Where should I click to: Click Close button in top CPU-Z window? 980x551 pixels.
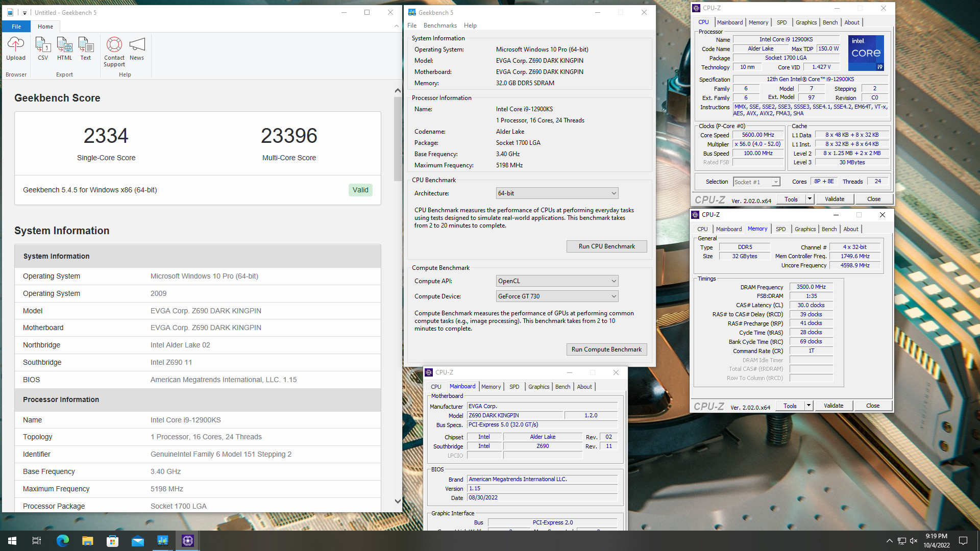click(x=874, y=199)
